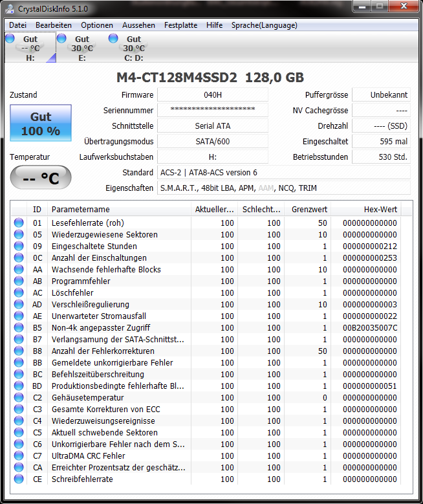Open the Sprache(Language) menu
Image resolution: width=423 pixels, height=504 pixels.
click(x=265, y=25)
